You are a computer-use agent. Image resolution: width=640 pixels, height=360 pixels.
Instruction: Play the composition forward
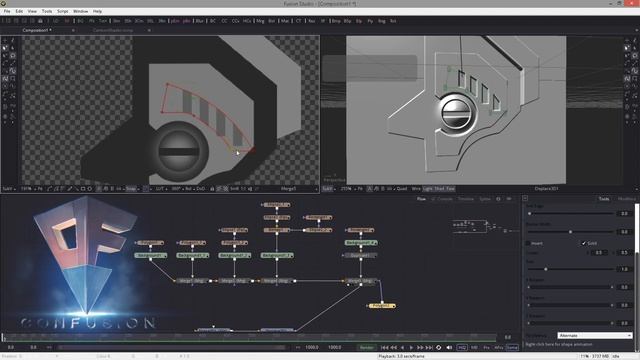(x=411, y=347)
